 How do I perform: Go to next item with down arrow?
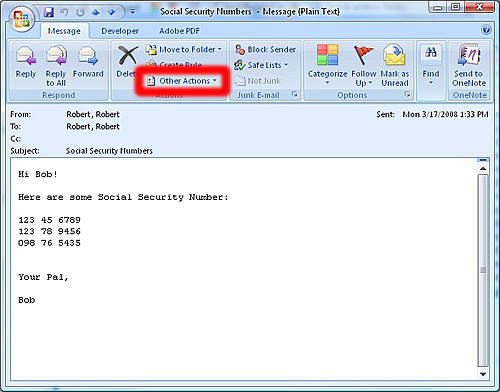[x=111, y=12]
